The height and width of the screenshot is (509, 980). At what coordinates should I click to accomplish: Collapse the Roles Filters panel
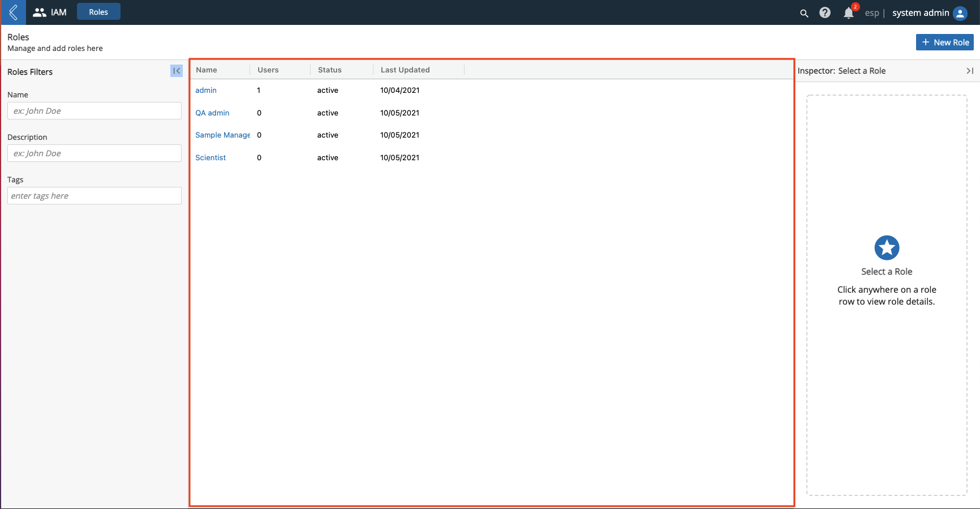click(177, 71)
